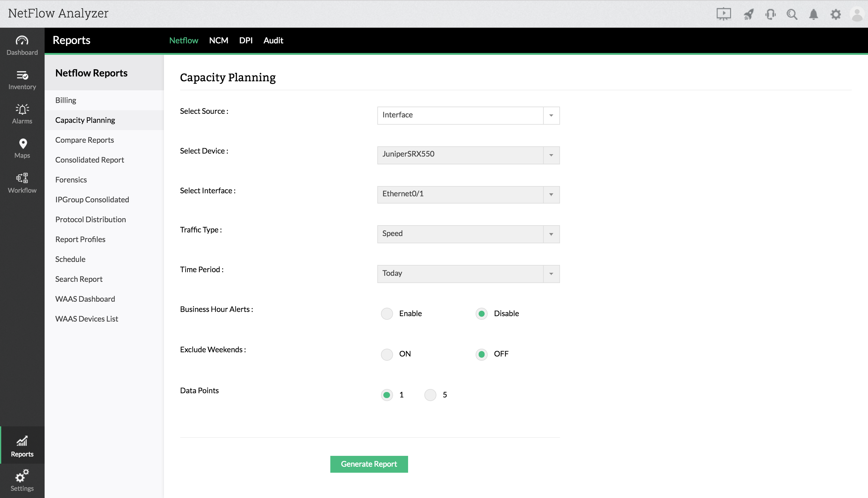Select 5 data points radio
The image size is (868, 498).
(x=430, y=395)
